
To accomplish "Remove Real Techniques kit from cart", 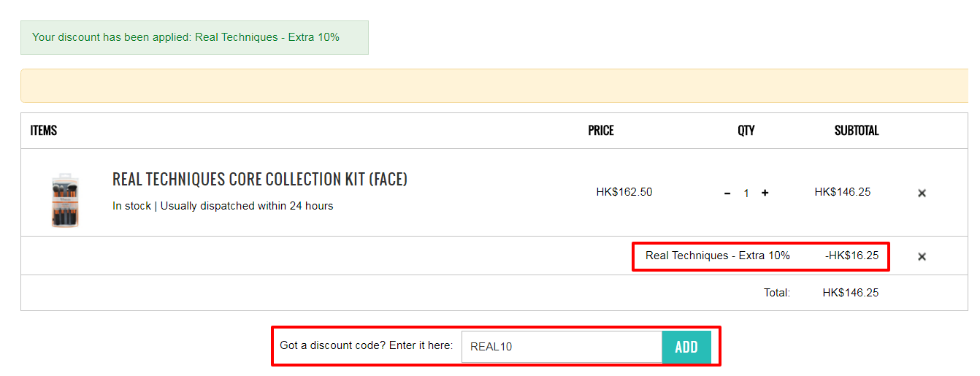I will (922, 193).
